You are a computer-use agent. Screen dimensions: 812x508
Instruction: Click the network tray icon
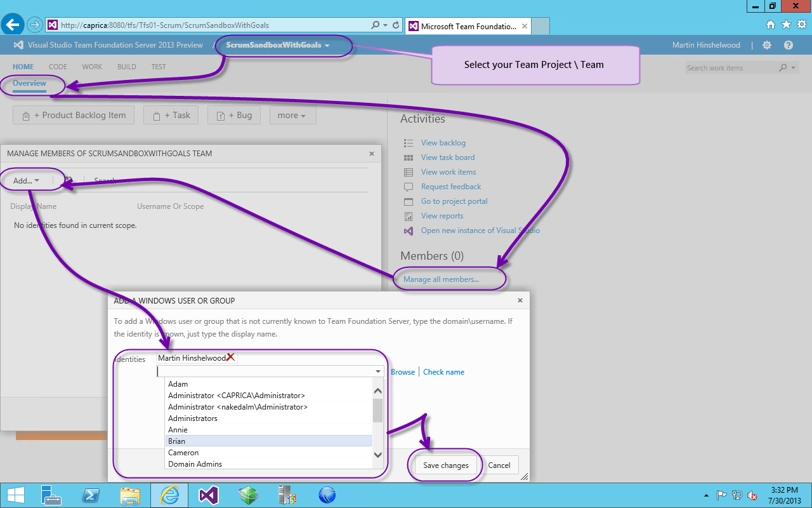[737, 495]
